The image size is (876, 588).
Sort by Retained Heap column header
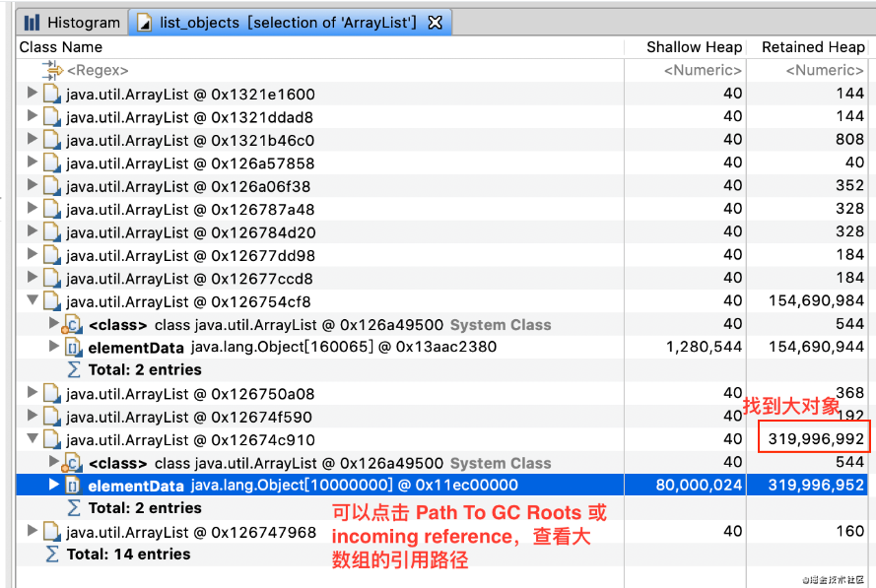coord(812,47)
